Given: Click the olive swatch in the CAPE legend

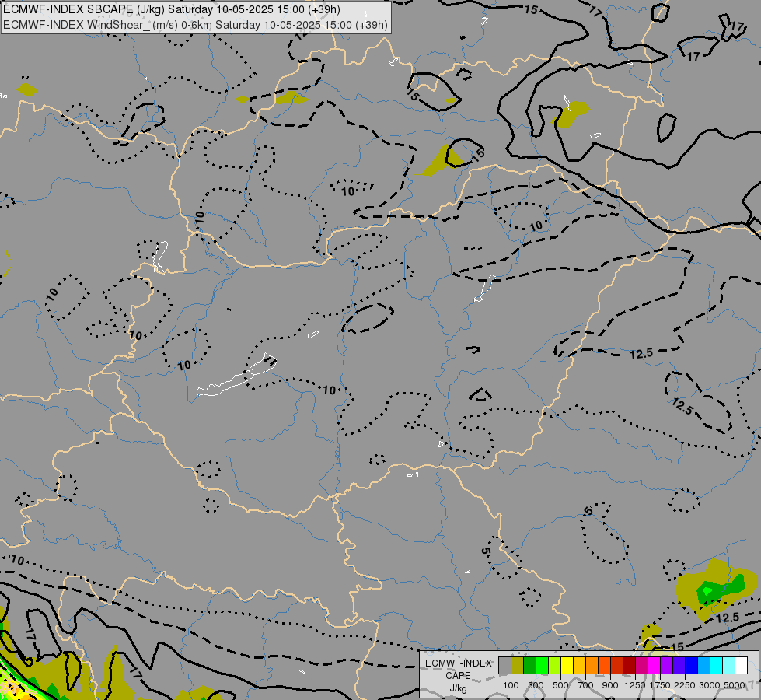Looking at the screenshot, I should 517,665.
